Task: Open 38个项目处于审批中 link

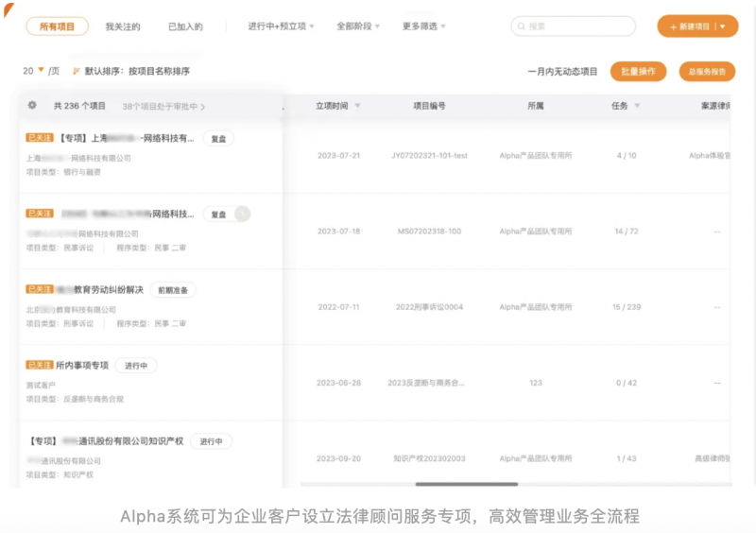Action: point(163,107)
